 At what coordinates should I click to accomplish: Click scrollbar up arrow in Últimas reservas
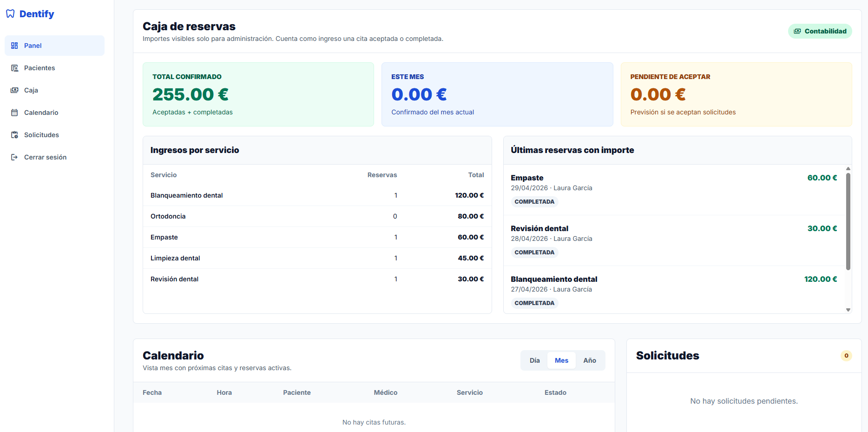pos(848,169)
